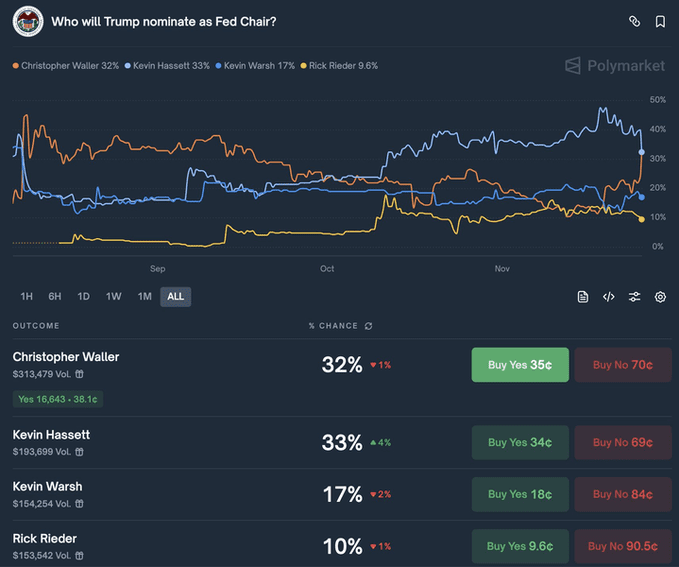Buy No for Rick Rieder at 90.5¢
Viewport: 679px width, 567px height.
622,546
